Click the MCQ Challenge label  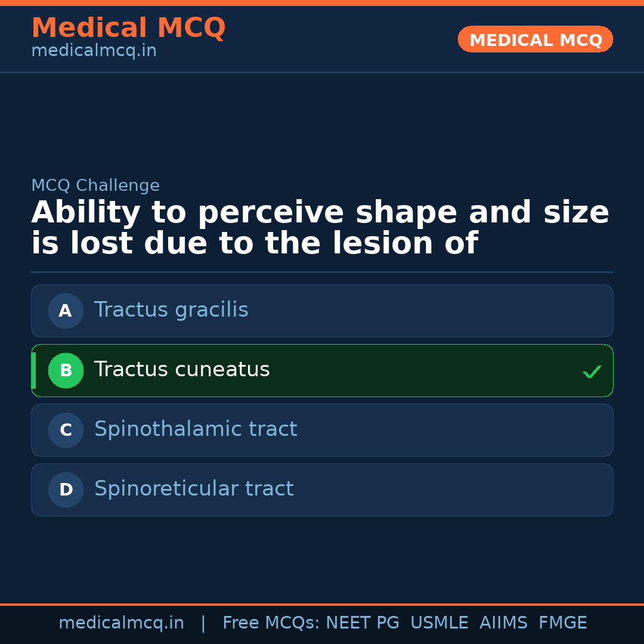tap(95, 185)
